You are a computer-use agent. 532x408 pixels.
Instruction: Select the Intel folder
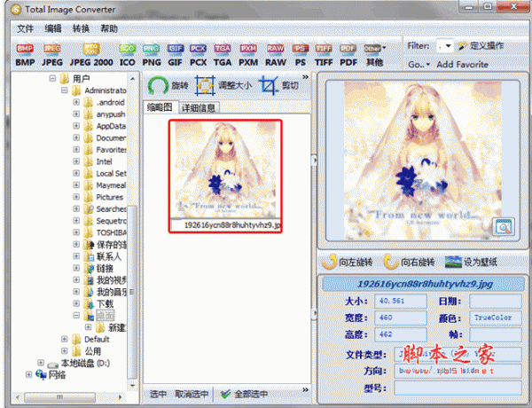pyautogui.click(x=104, y=161)
